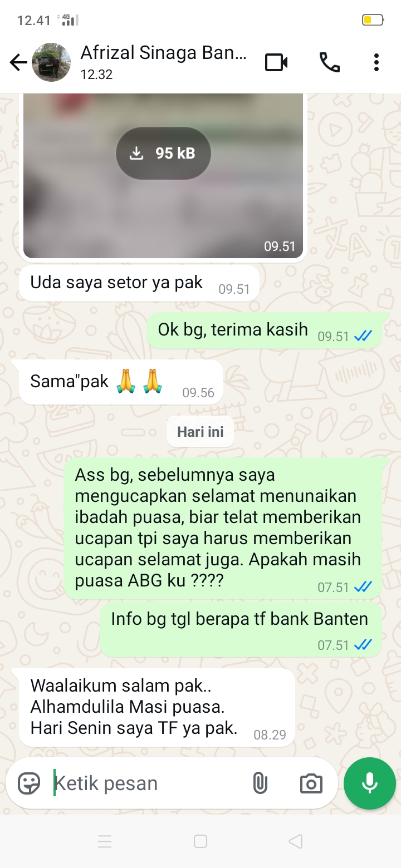The image size is (401, 868).
Task: Download the 95 kB blurred image
Action: pyautogui.click(x=163, y=154)
